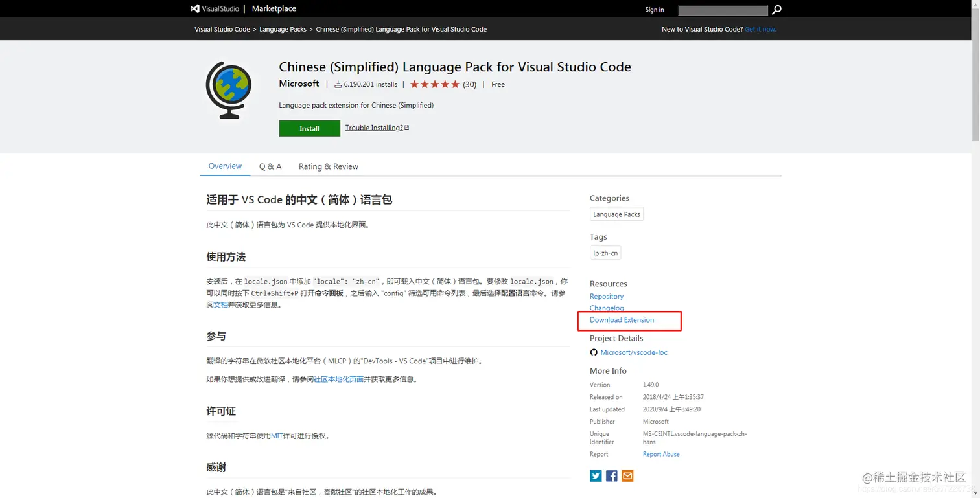Image resolution: width=980 pixels, height=498 pixels.
Task: Click version value '1.49.0'
Action: (651, 385)
